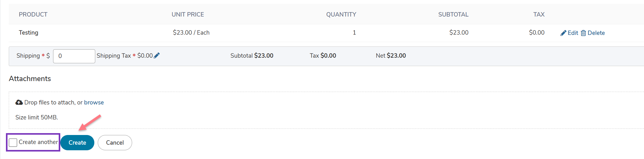This screenshot has height=159, width=644.
Task: Click the SUBTOTAL column header
Action: point(453,14)
